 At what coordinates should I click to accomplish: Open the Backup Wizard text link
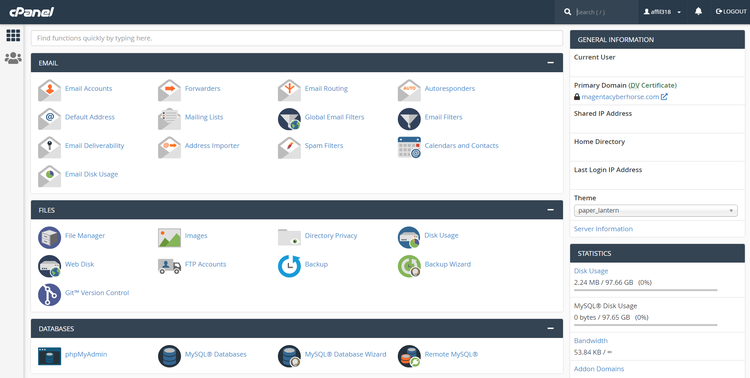448,264
